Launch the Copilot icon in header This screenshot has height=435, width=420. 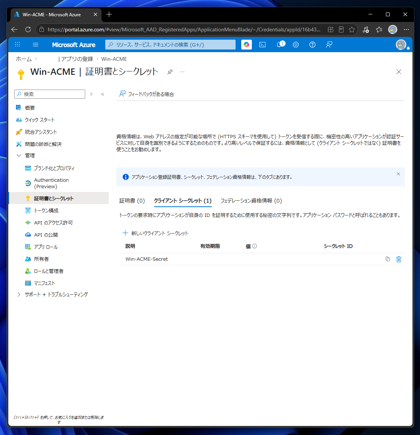point(246,44)
